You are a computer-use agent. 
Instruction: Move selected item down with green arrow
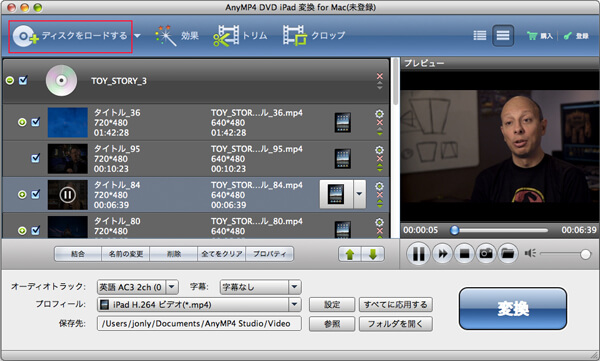pyautogui.click(x=373, y=254)
